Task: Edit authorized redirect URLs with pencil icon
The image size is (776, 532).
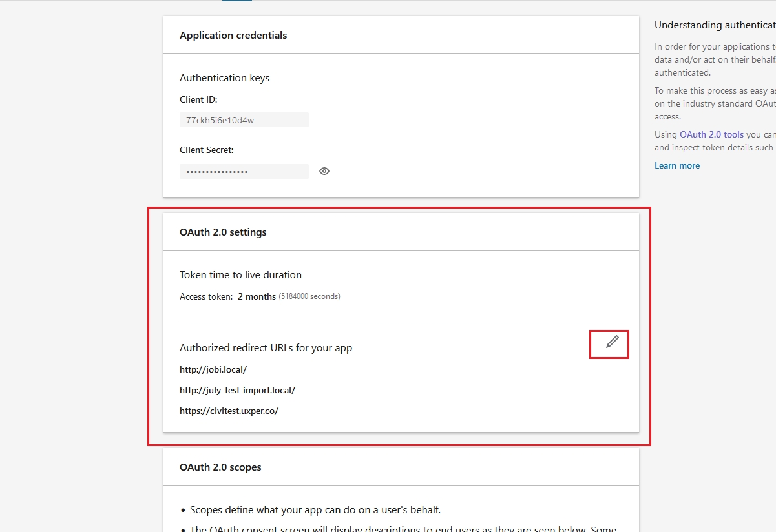Action: pyautogui.click(x=612, y=342)
